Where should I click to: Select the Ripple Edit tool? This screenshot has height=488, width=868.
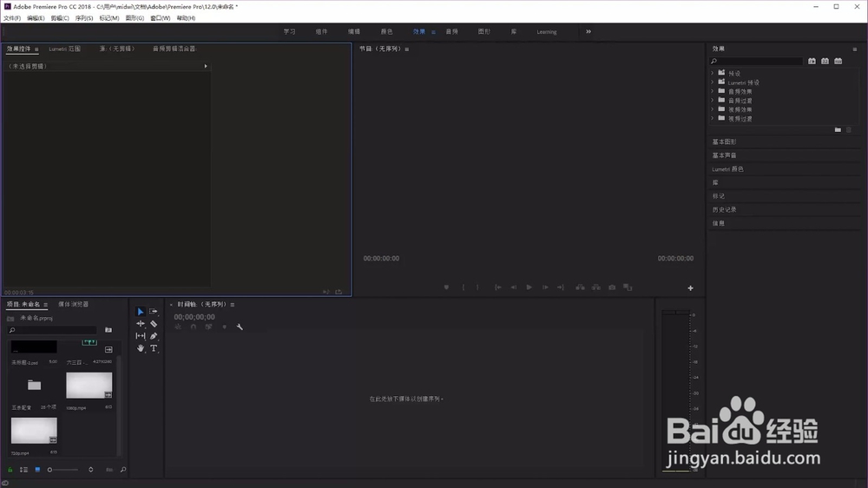coord(140,324)
